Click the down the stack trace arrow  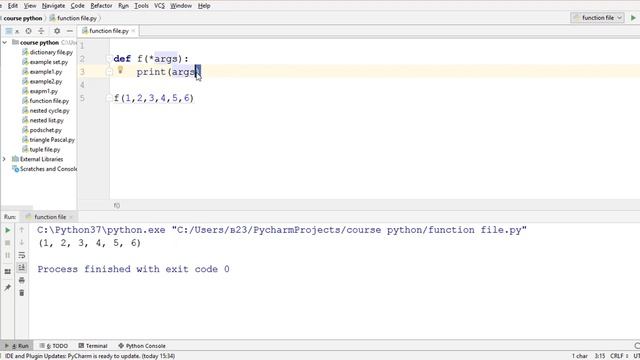[22, 243]
